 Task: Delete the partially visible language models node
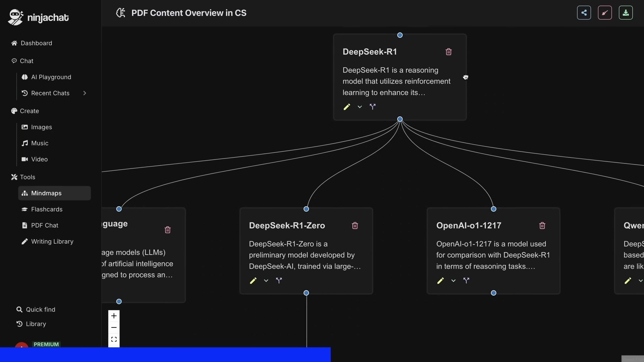coord(168,230)
